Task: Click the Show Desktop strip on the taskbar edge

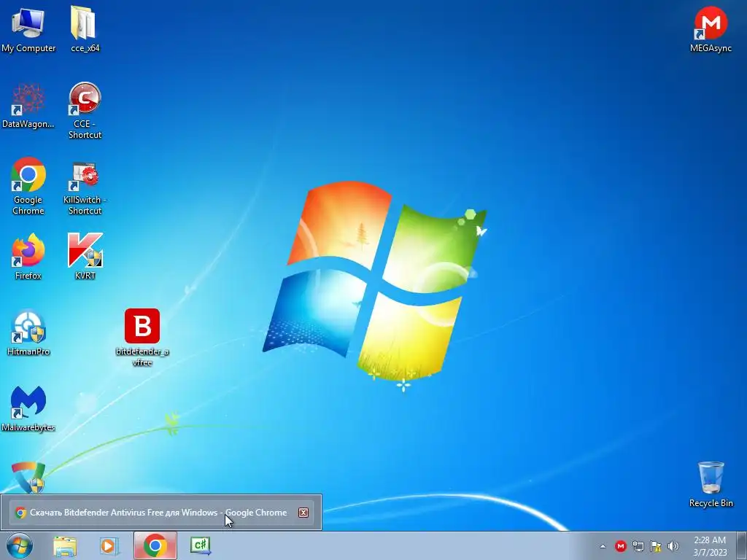Action: [742, 545]
